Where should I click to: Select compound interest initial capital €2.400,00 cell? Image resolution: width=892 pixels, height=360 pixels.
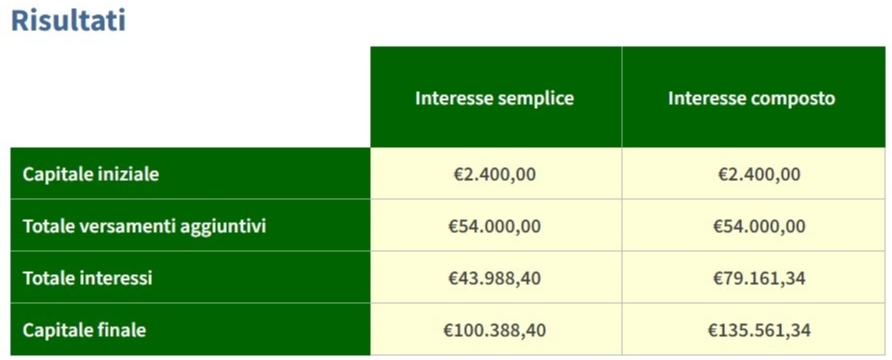[753, 173]
